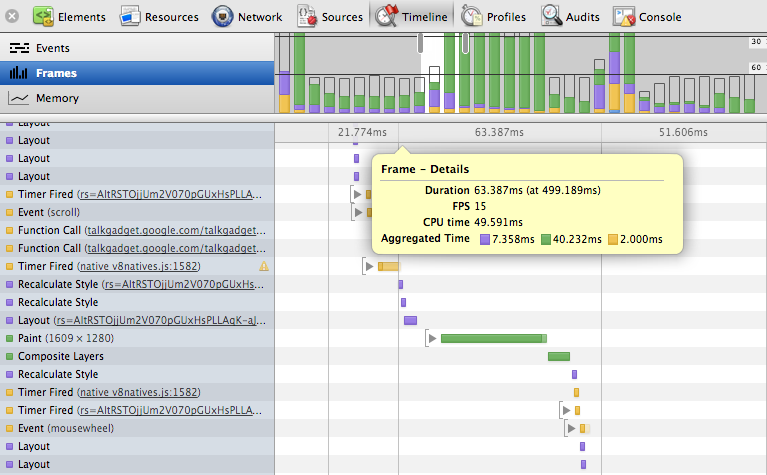Expand the Paint record disclosure triangle
The width and height of the screenshot is (767, 475).
pos(432,338)
